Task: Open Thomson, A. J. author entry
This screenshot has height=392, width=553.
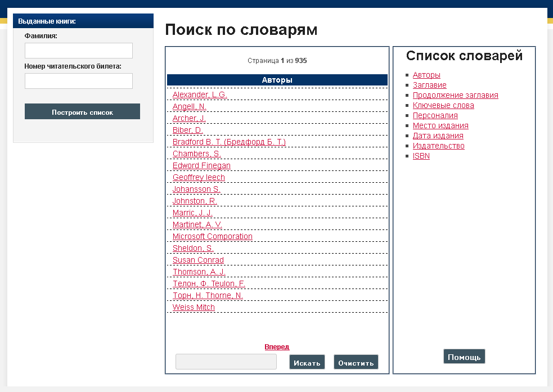Action: click(199, 272)
